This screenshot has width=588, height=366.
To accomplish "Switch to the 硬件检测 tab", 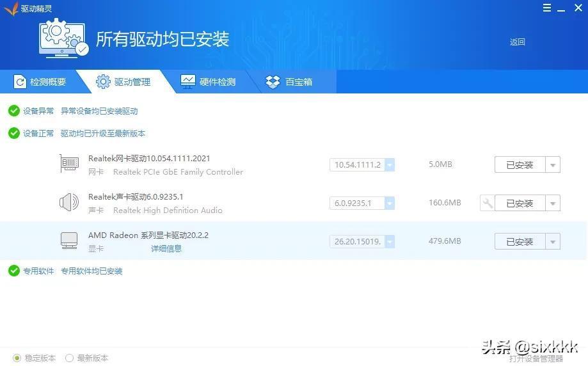I will [209, 82].
